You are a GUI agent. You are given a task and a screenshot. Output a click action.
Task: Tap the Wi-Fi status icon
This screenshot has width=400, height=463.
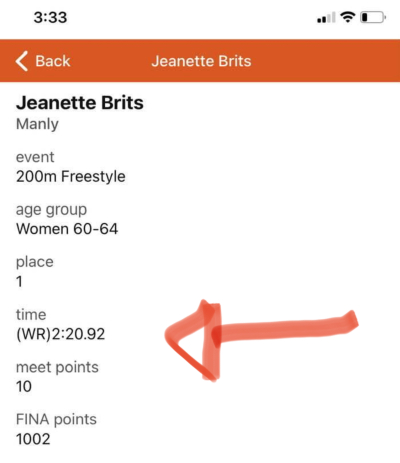pyautogui.click(x=347, y=17)
